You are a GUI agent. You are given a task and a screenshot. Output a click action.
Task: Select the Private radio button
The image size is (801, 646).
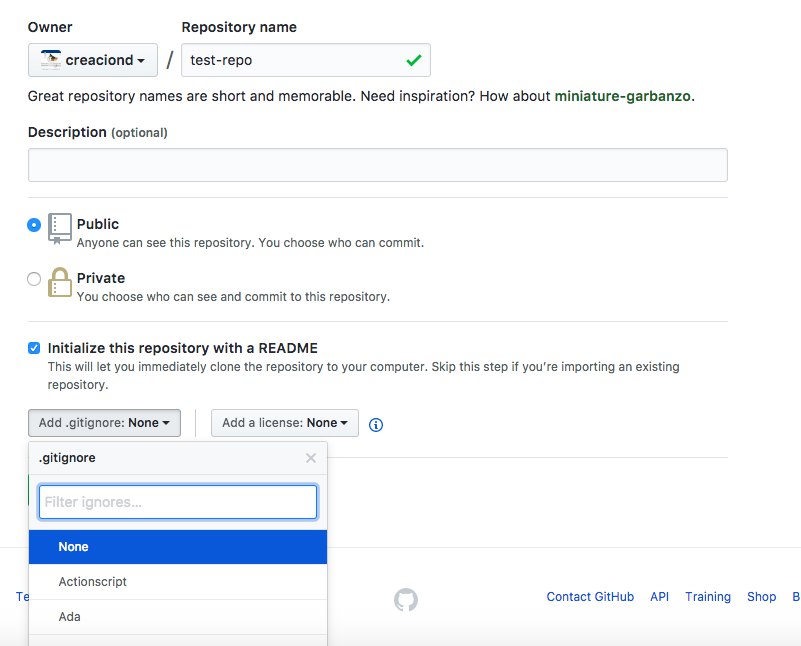point(34,279)
